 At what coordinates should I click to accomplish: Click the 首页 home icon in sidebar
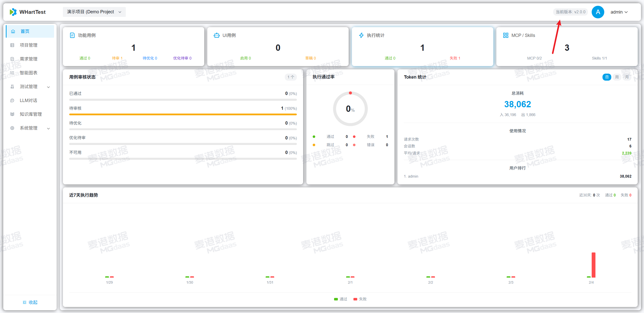coord(13,31)
